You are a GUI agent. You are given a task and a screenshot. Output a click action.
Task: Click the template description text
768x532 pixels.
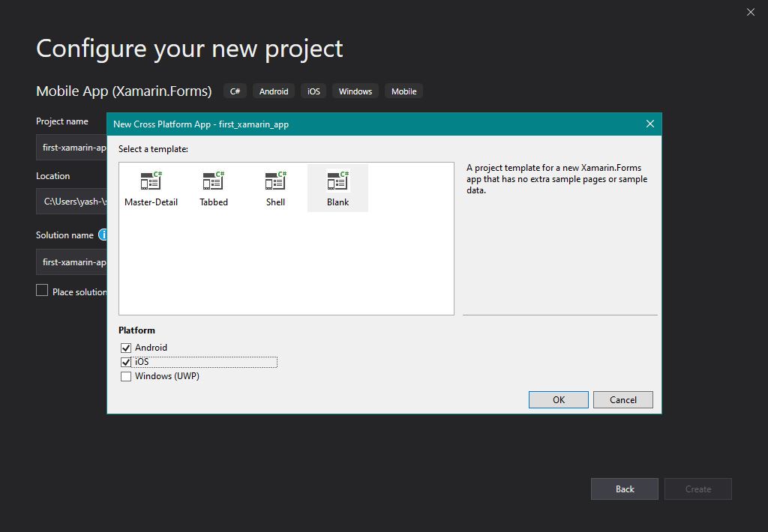(x=557, y=179)
